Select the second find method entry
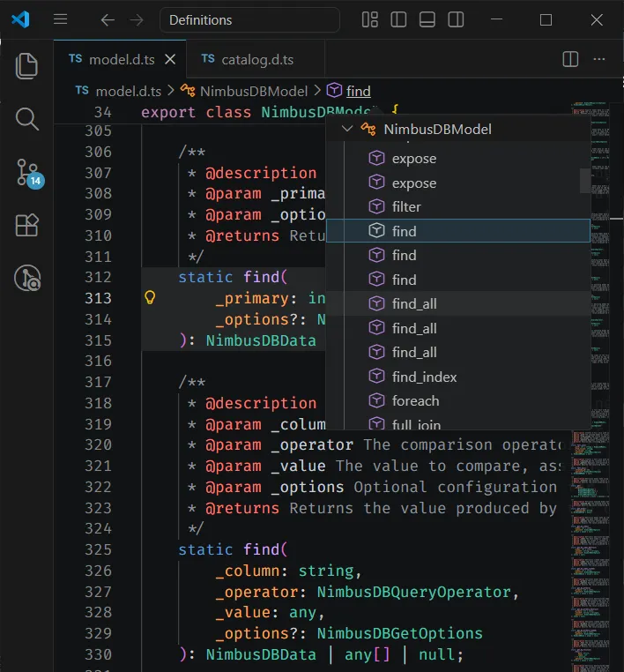The width and height of the screenshot is (624, 672). pyautogui.click(x=458, y=255)
